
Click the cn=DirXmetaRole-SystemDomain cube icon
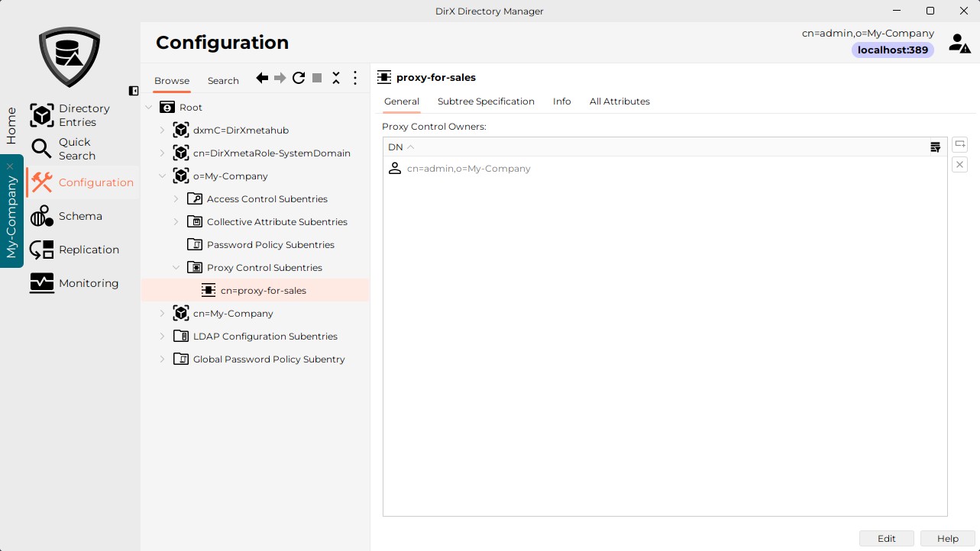pos(181,153)
